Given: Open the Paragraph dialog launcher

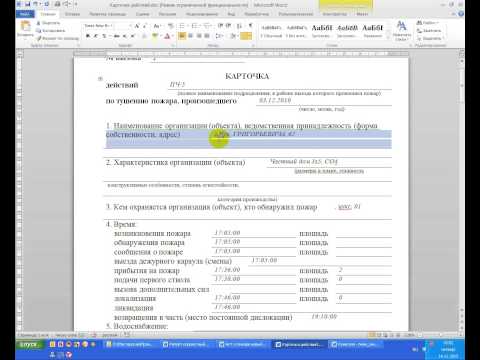Looking at the screenshot, I should click(253, 45).
